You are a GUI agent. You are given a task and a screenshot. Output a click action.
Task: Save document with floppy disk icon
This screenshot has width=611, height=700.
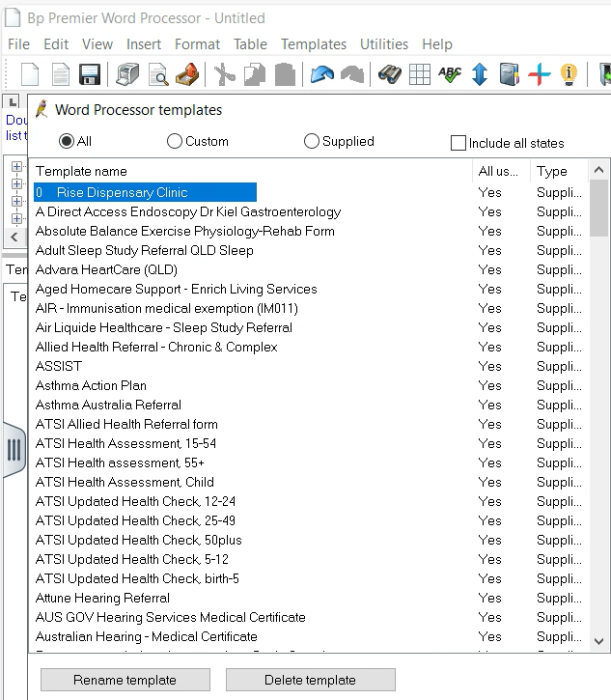point(90,74)
